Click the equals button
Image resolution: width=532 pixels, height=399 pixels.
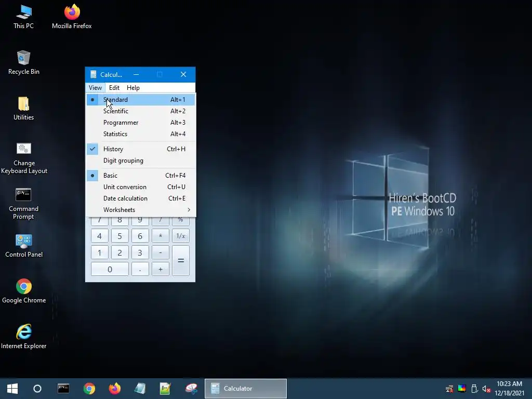tap(180, 261)
